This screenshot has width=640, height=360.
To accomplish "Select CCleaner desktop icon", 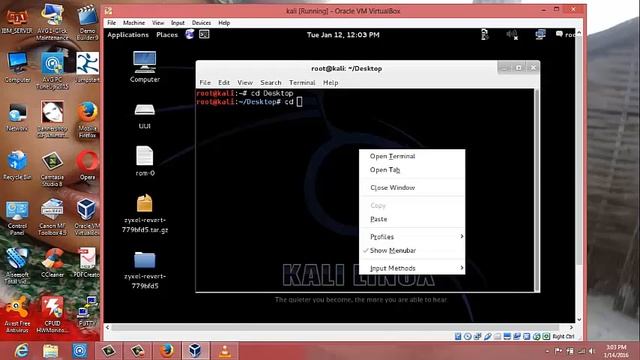I will pos(52,263).
